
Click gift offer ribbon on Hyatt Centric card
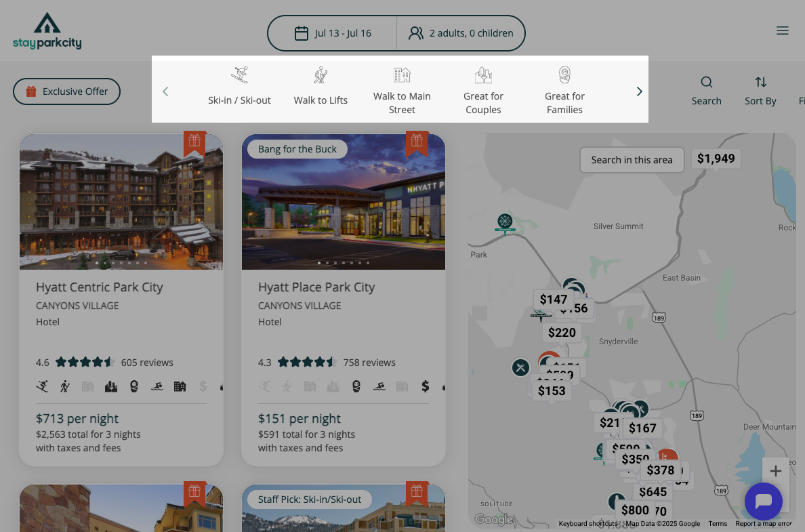194,143
